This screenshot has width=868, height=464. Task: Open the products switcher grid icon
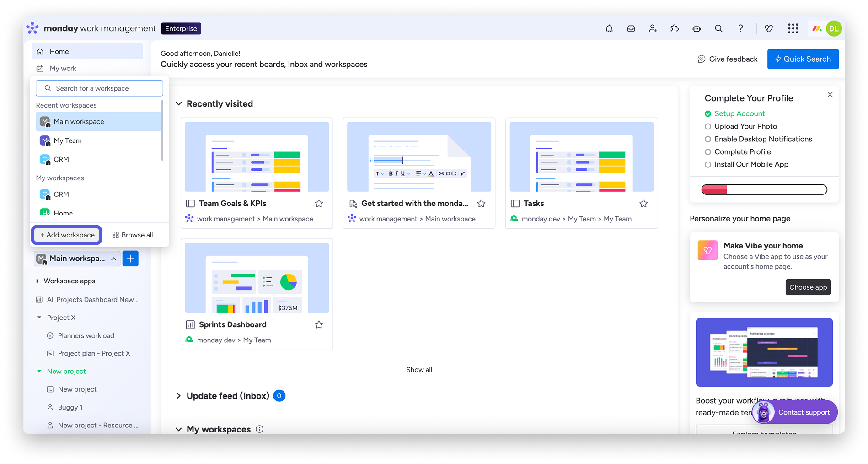click(x=793, y=29)
